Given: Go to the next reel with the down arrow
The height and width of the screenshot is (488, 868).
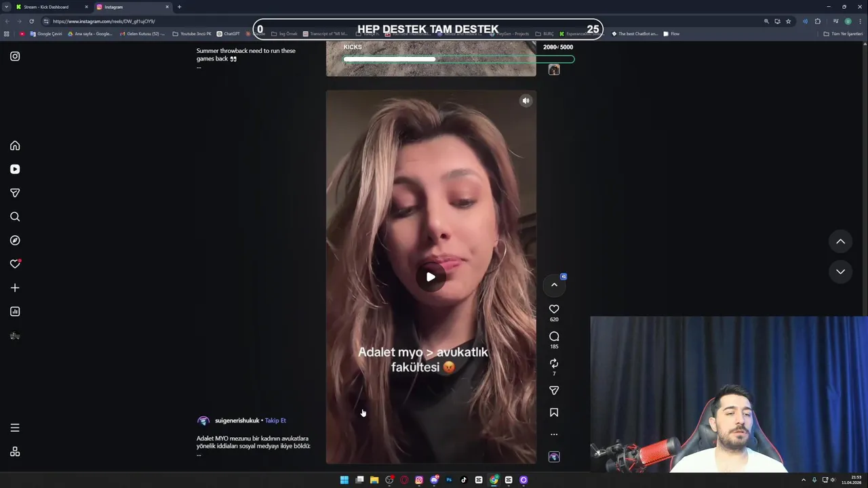Looking at the screenshot, I should (840, 271).
